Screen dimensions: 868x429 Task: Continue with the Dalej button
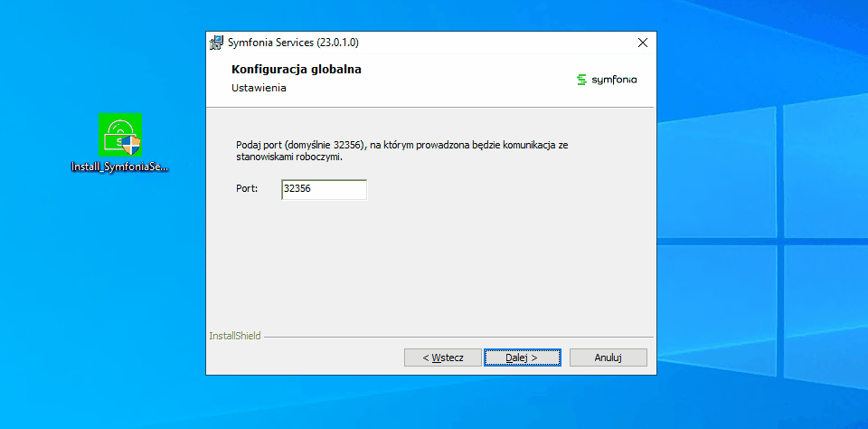(x=522, y=357)
